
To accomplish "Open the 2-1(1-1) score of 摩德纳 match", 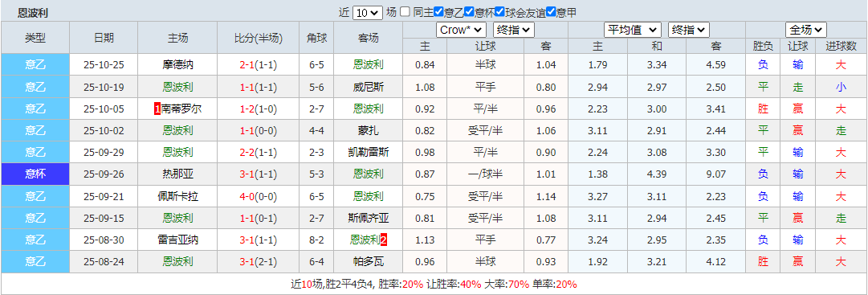I will [x=258, y=65].
